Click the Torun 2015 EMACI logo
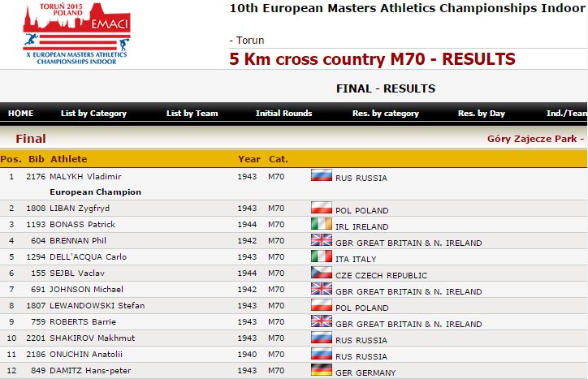588x379 pixels. coord(76,33)
